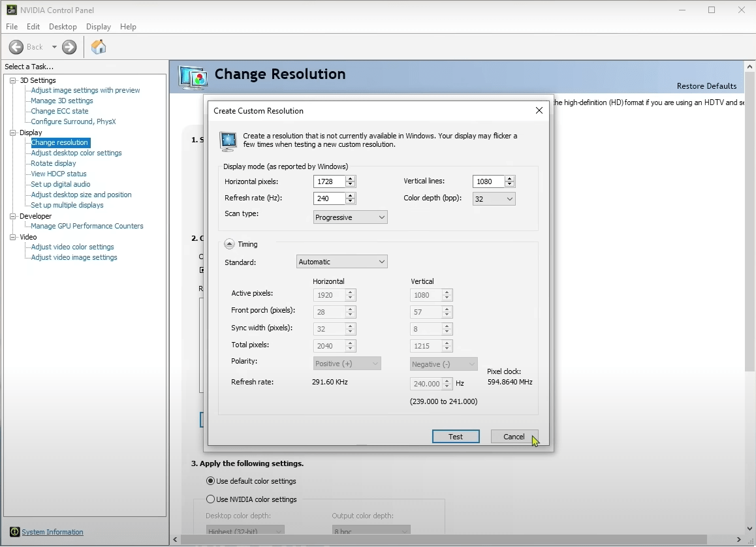756x547 pixels.
Task: Select Manage 3D settings
Action: click(x=62, y=101)
